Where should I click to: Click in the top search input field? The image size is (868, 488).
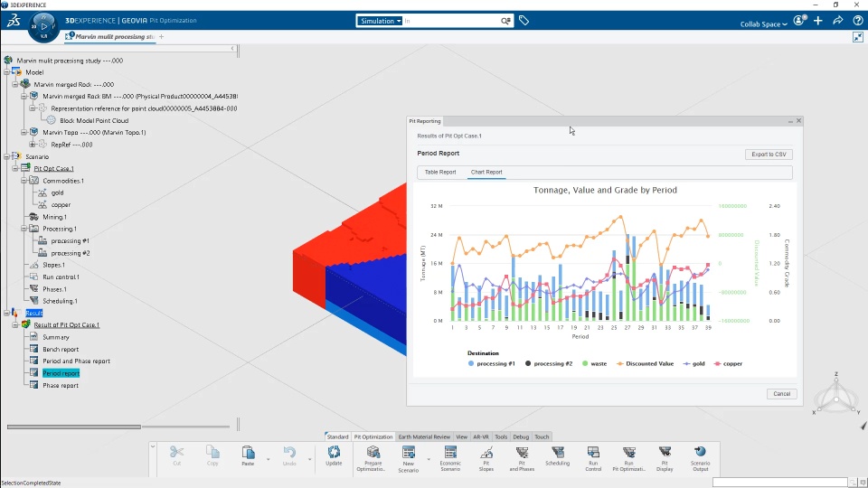[451, 21]
